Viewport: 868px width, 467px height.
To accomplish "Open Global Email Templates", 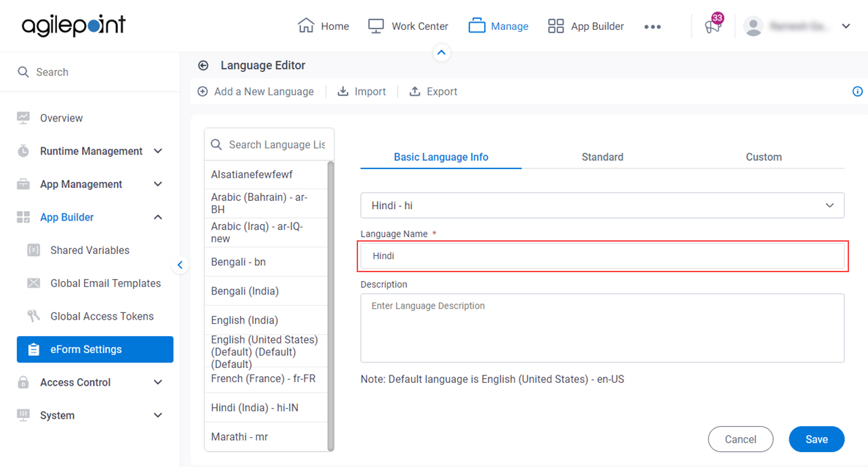I will [x=106, y=283].
